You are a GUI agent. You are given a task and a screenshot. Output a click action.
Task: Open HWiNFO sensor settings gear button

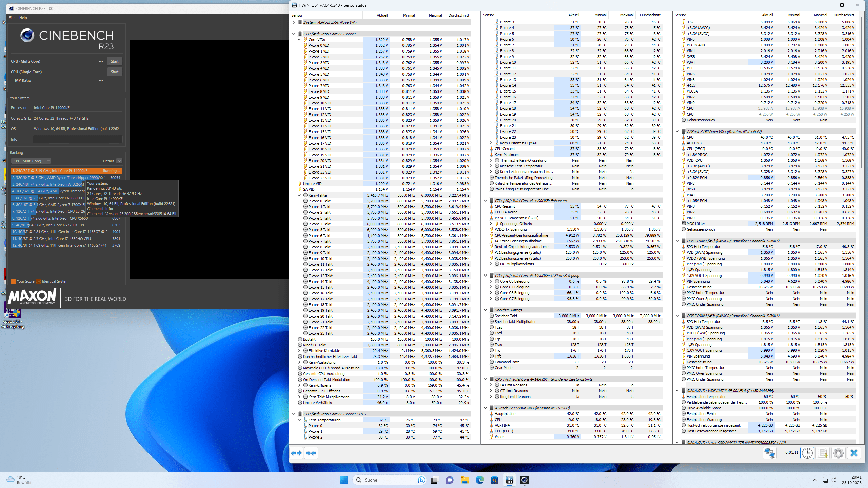tap(838, 453)
